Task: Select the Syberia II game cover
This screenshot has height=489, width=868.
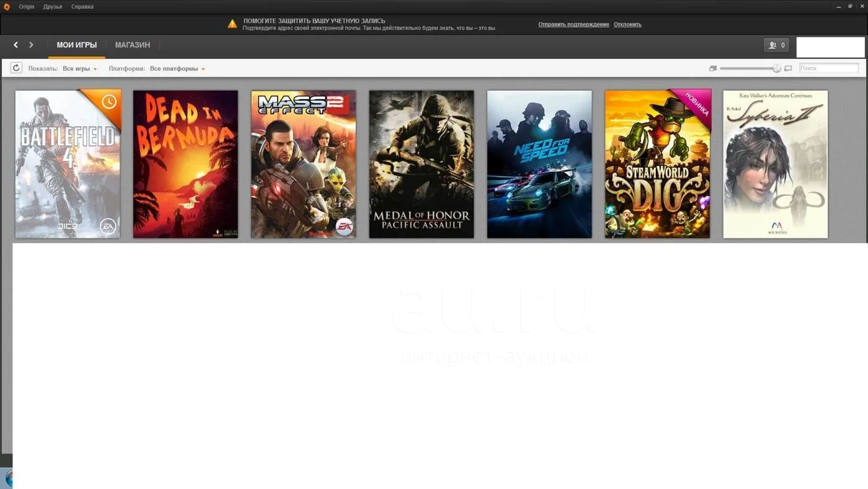Action: click(x=776, y=164)
